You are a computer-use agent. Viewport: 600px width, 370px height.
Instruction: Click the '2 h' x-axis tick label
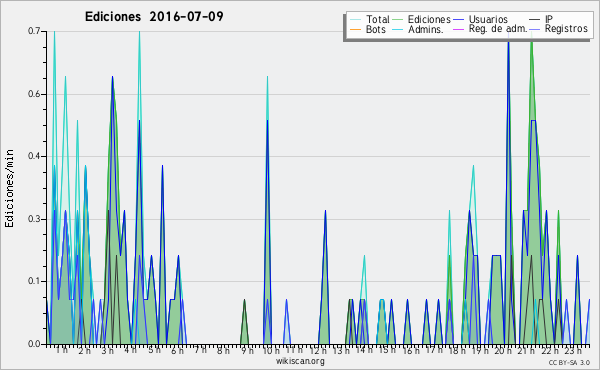[x=85, y=350]
